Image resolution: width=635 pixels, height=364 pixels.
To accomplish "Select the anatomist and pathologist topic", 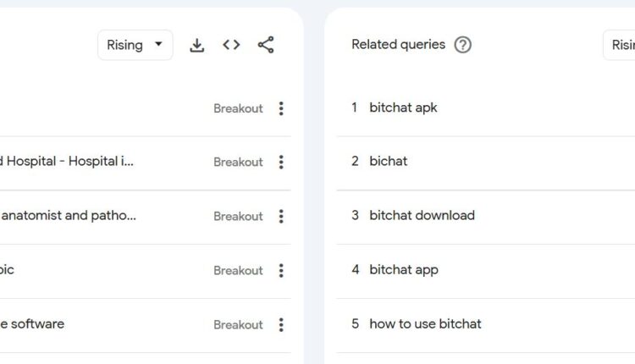I will (x=69, y=215).
